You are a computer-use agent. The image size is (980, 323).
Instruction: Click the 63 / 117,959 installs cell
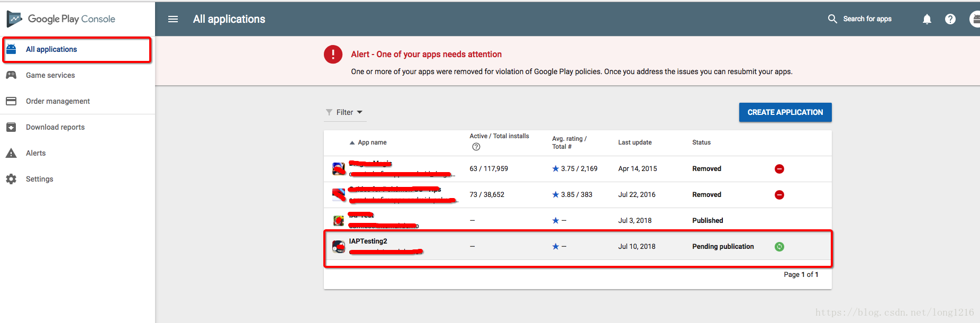tap(489, 169)
